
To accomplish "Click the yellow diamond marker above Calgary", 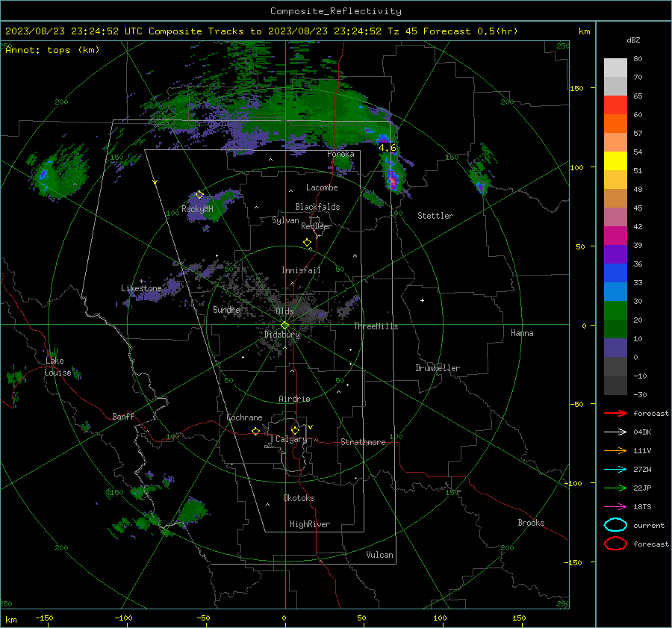I will click(x=295, y=430).
